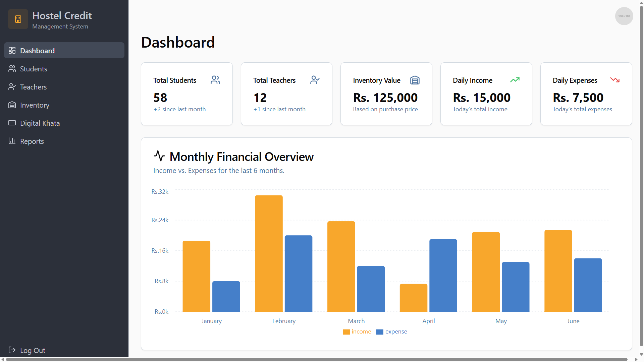The height and width of the screenshot is (362, 644).
Task: Click the Log Out button
Action: (x=32, y=350)
